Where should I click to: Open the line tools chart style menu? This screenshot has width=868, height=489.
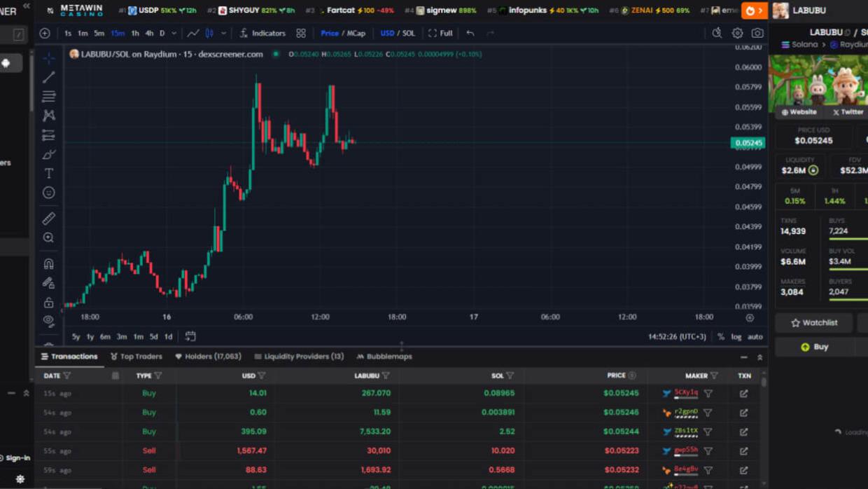point(192,33)
